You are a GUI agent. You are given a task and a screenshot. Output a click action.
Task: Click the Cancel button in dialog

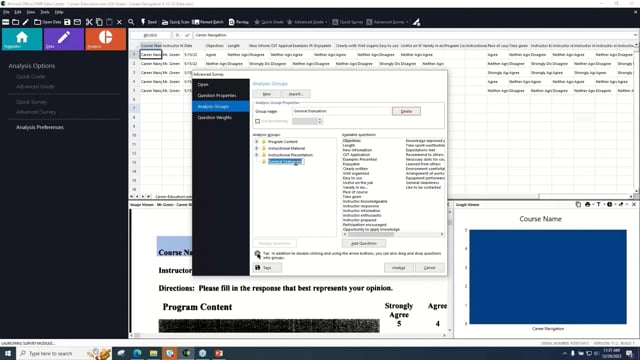429,268
